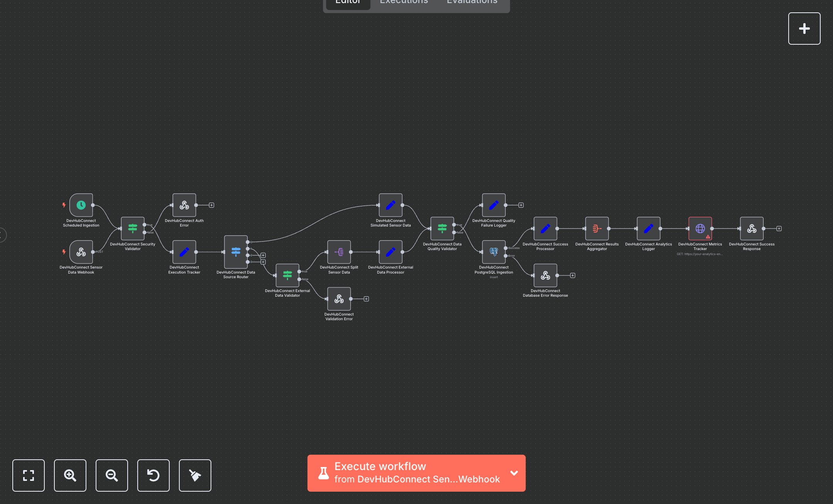The image size is (833, 504).
Task: Open the DevHubConnect Sensor Data Webhook node
Action: click(x=81, y=252)
